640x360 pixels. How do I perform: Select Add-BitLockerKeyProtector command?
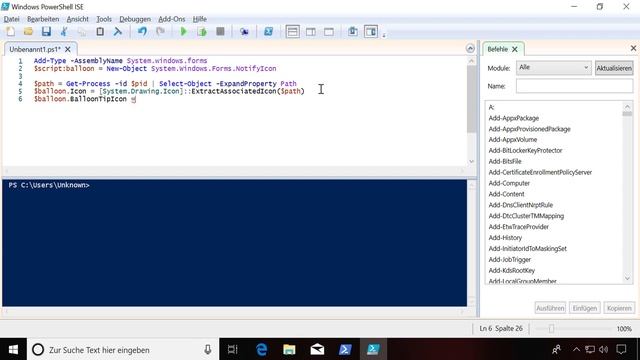click(525, 151)
